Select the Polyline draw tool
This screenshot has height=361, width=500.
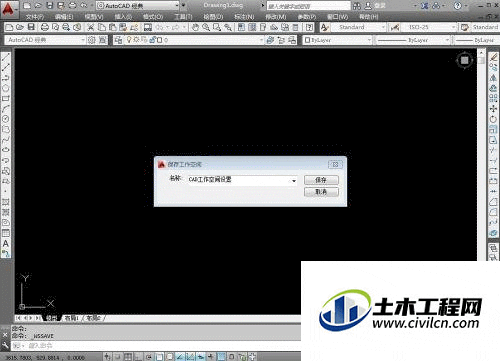point(6,78)
